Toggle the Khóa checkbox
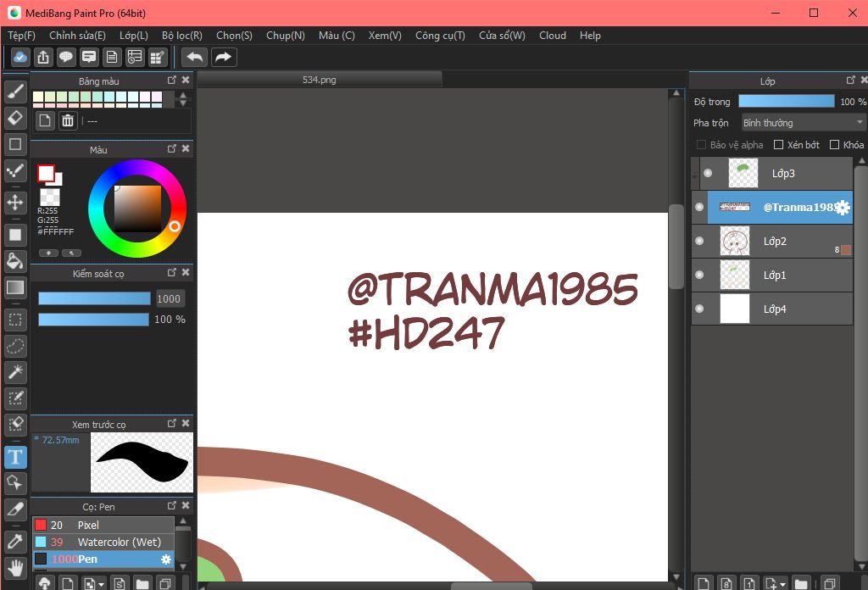The width and height of the screenshot is (868, 590). click(x=834, y=144)
